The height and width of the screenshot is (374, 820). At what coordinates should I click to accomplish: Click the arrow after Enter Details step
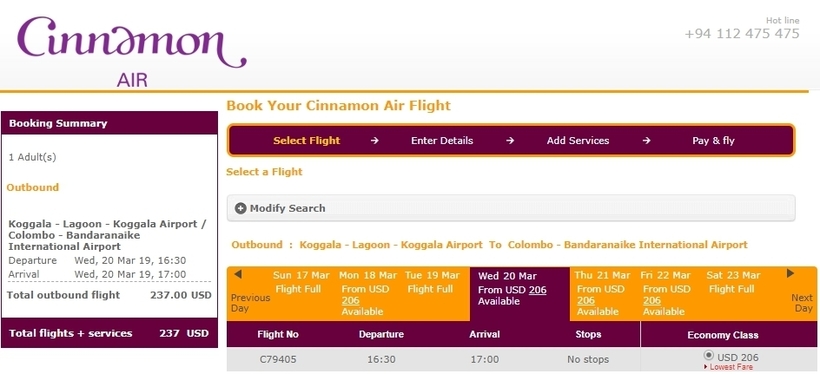click(x=510, y=140)
